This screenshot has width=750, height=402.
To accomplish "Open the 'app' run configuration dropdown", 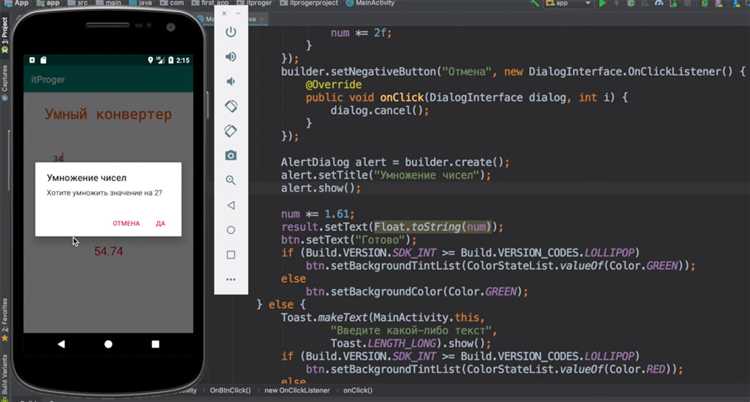I will coord(568,3).
